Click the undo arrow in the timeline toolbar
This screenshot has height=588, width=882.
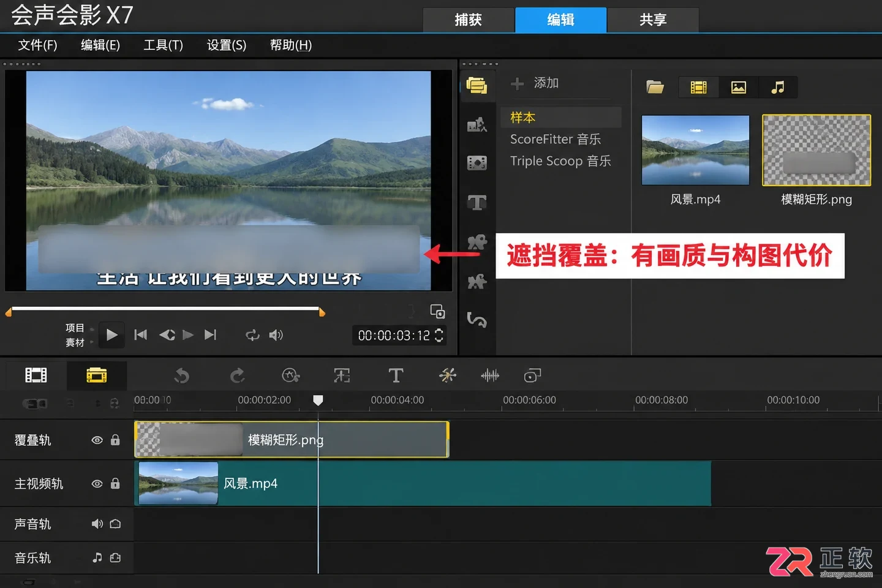(x=182, y=375)
